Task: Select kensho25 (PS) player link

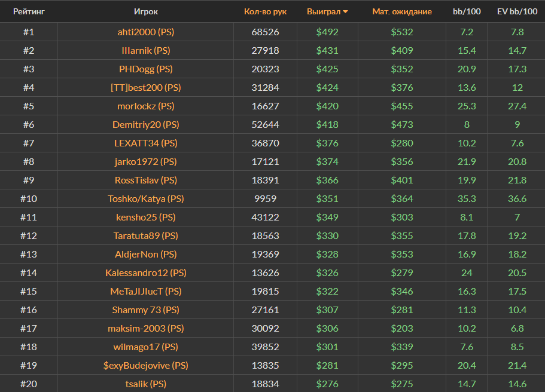Action: (x=146, y=217)
